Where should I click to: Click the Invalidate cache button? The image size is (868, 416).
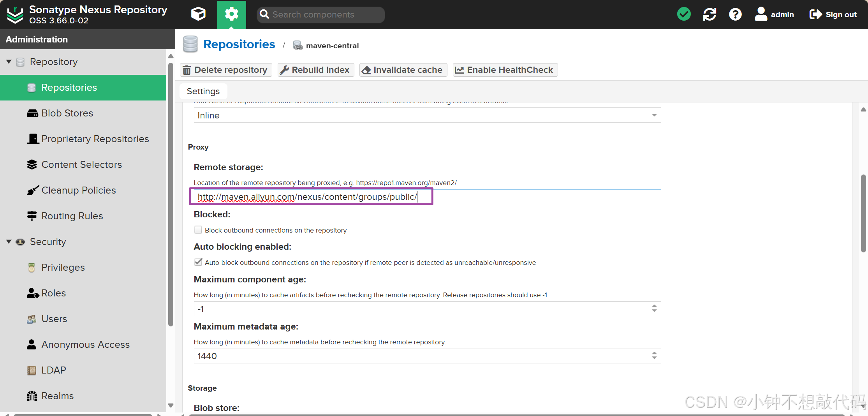tap(403, 70)
